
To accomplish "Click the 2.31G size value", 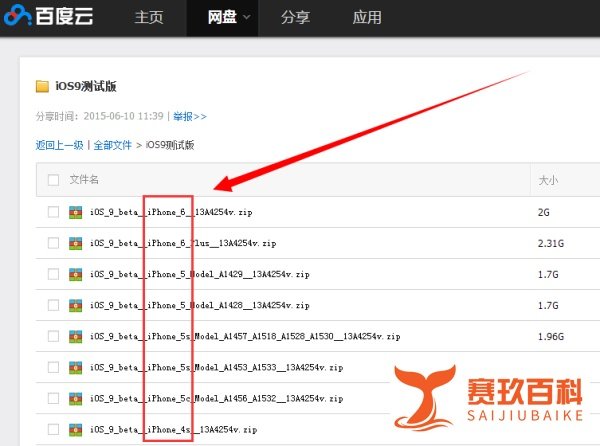I will pyautogui.click(x=551, y=243).
